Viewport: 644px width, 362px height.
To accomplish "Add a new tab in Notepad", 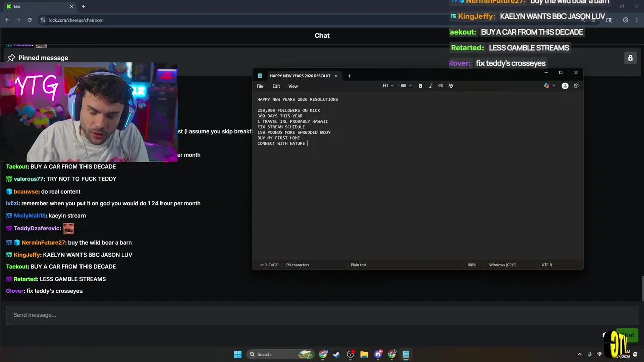I will click(x=349, y=76).
